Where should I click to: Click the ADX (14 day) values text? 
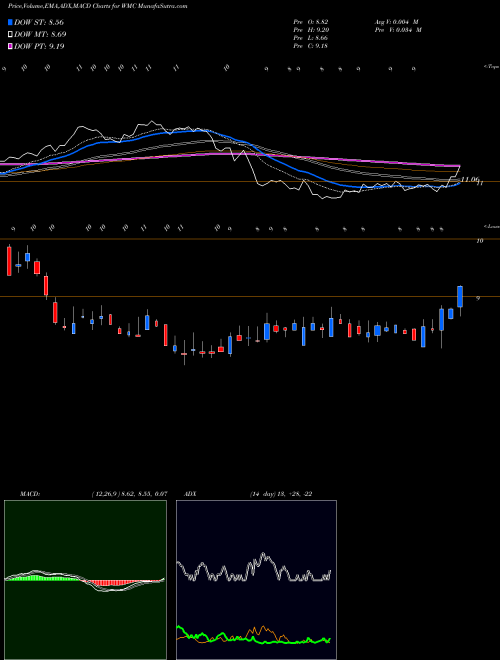pyautogui.click(x=281, y=494)
